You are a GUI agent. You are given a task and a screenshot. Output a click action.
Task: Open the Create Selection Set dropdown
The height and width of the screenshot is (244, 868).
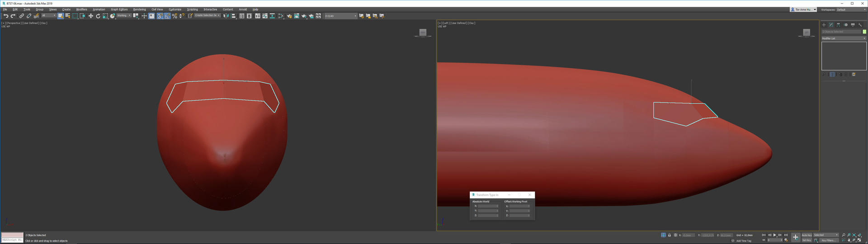207,15
